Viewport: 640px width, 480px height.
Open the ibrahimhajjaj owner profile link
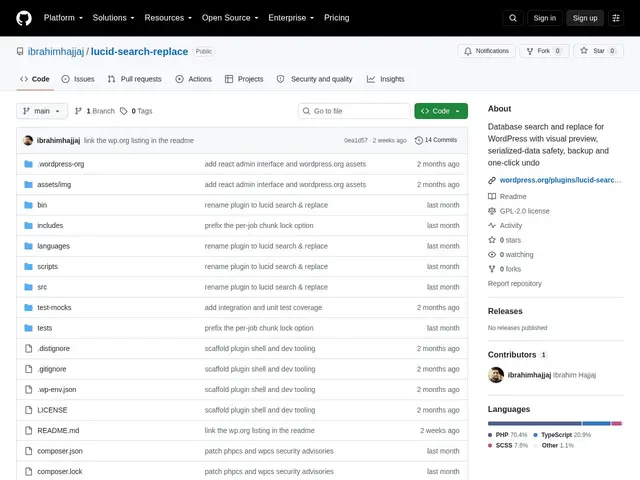56,51
